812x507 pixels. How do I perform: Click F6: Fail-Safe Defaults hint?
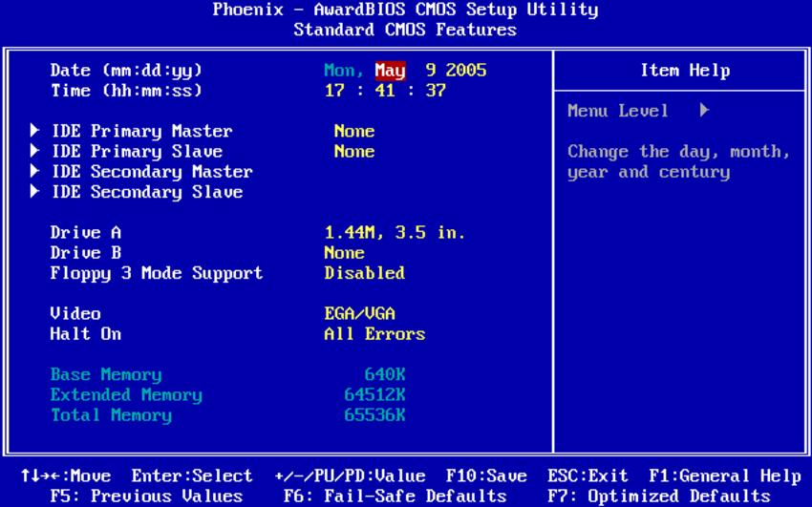(395, 496)
